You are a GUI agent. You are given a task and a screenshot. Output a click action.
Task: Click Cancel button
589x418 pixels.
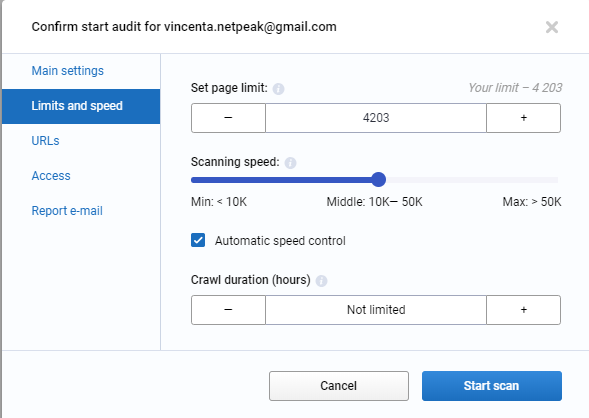click(339, 386)
